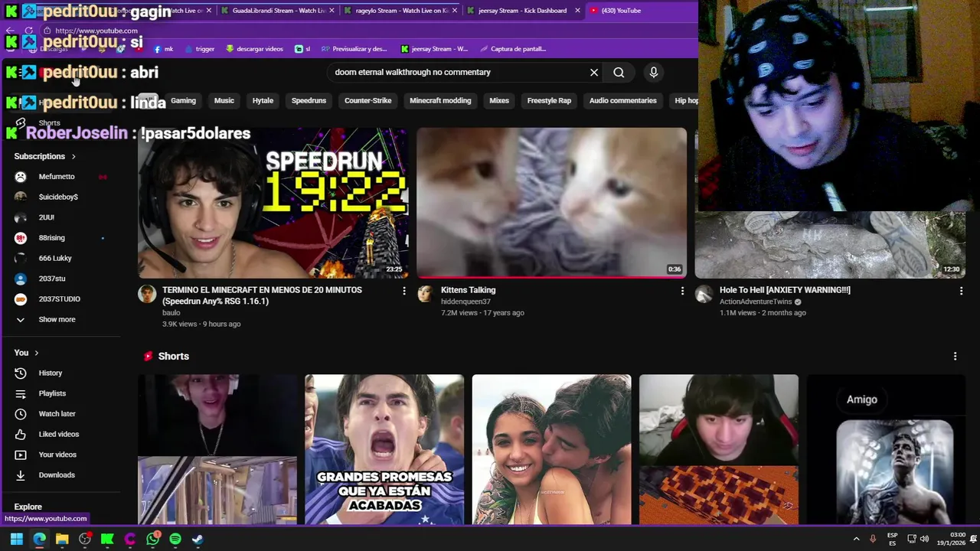Open the Shorts shelf three-dot menu
Image resolution: width=980 pixels, height=551 pixels.
[x=955, y=356]
